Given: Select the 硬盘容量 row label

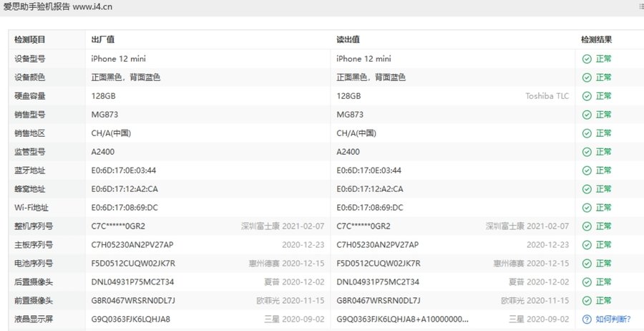Looking at the screenshot, I should [x=29, y=96].
